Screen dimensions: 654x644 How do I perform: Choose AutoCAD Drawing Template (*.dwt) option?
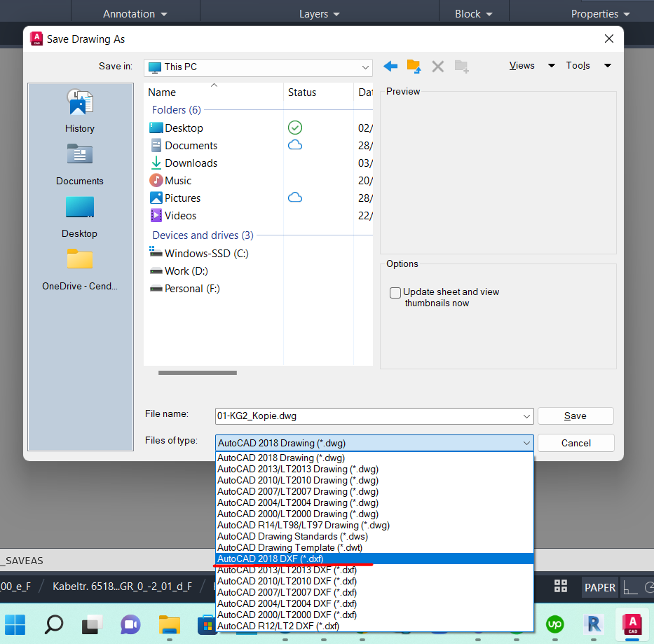pyautogui.click(x=374, y=547)
